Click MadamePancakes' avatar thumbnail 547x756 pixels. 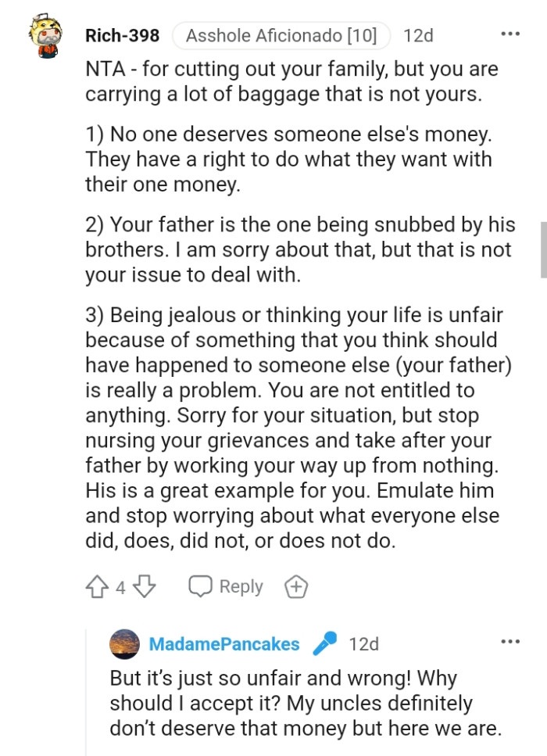point(121,643)
